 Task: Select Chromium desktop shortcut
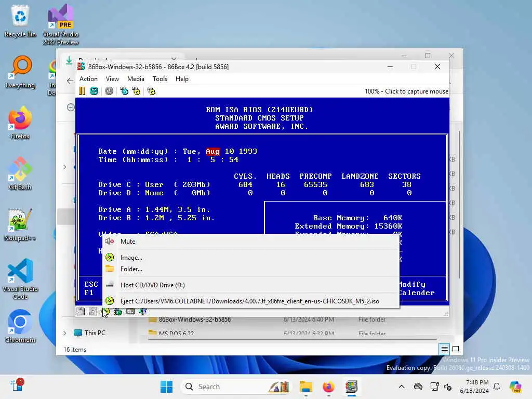click(x=20, y=326)
